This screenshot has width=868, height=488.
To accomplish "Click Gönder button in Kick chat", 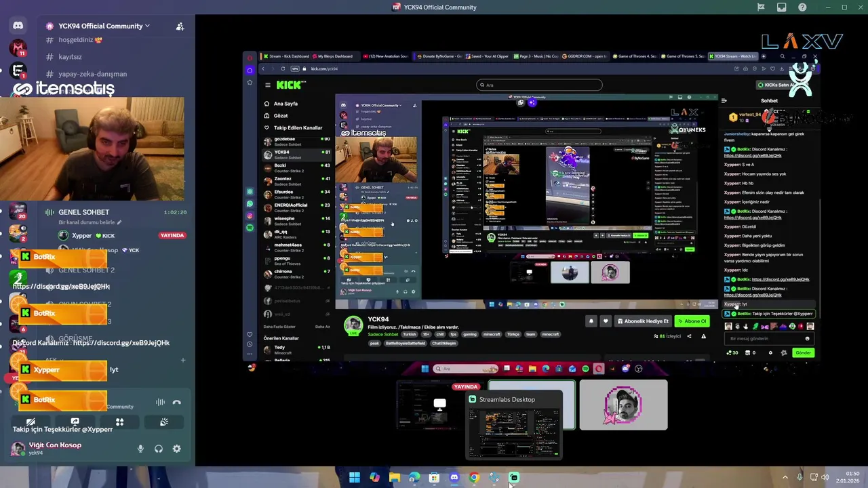I will point(803,352).
